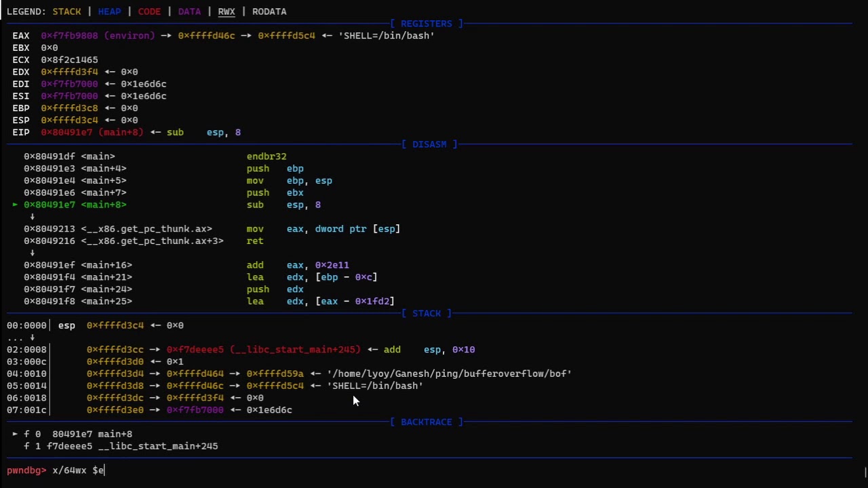Viewport: 868px width, 488px height.
Task: Click address 0x80491df <main>
Action: coord(69,156)
